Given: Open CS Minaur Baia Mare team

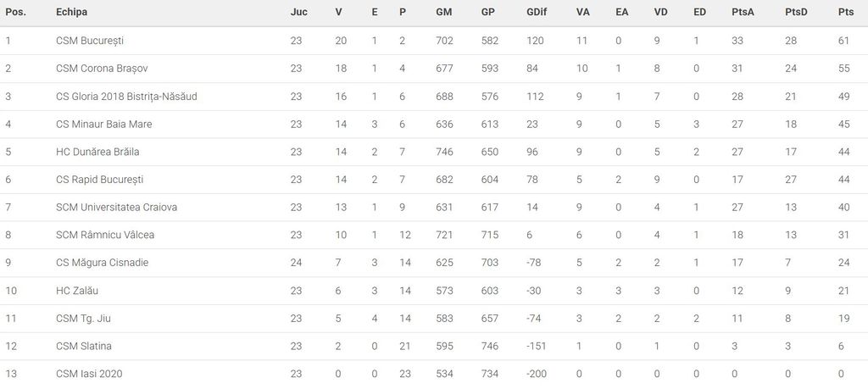Looking at the screenshot, I should [x=104, y=125].
